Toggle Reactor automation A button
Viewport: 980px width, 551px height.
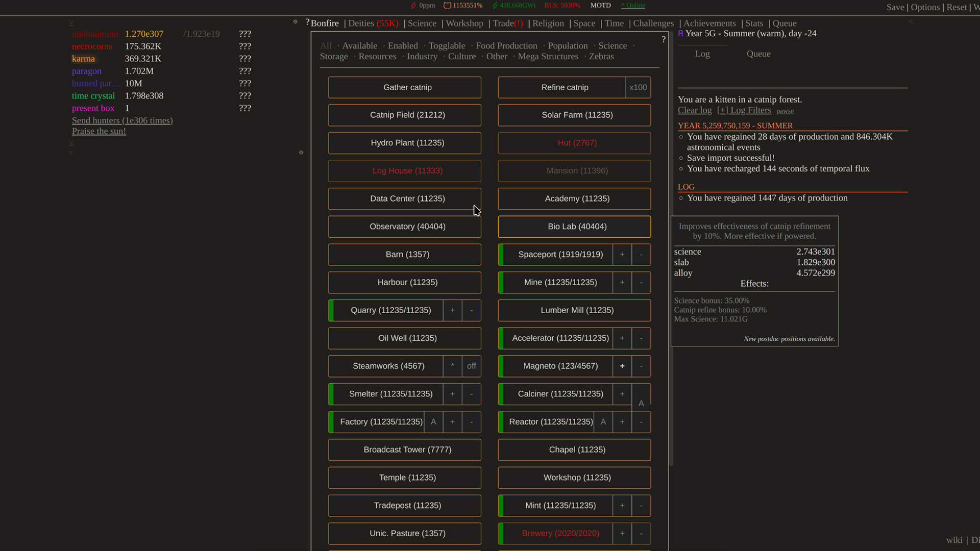[x=603, y=422]
